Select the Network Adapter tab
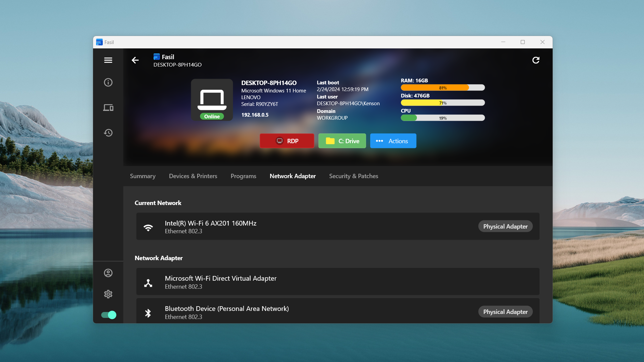Screen dimensions: 644x362 tap(293, 176)
